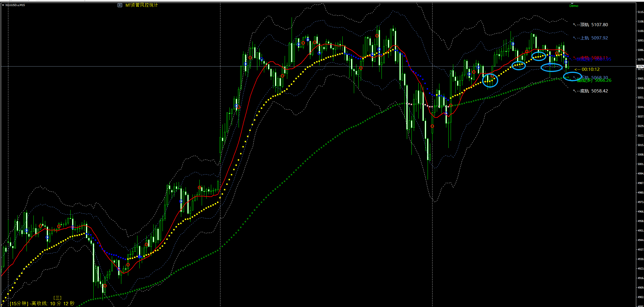Click the current price tag on price scale
Viewport: 644px width, 307px height.
point(640,67)
